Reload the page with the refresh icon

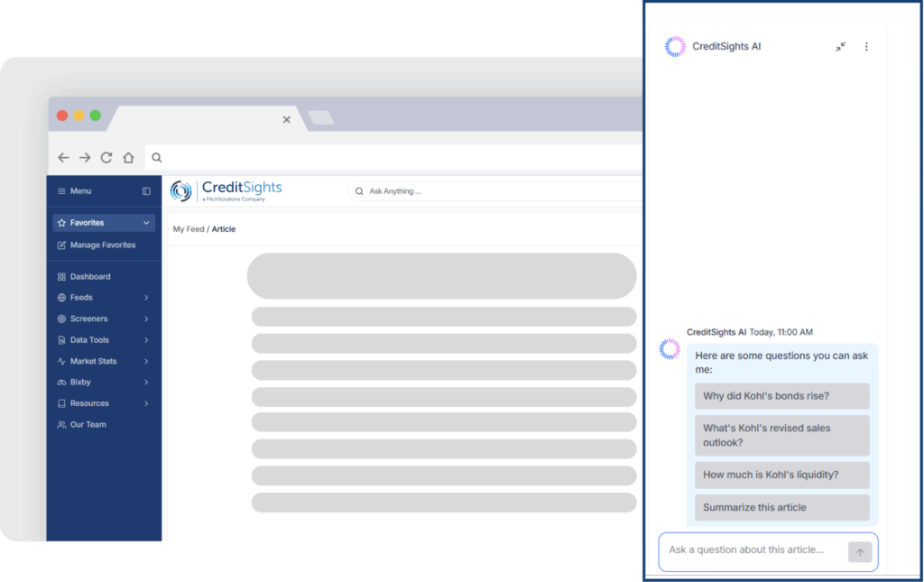(106, 157)
